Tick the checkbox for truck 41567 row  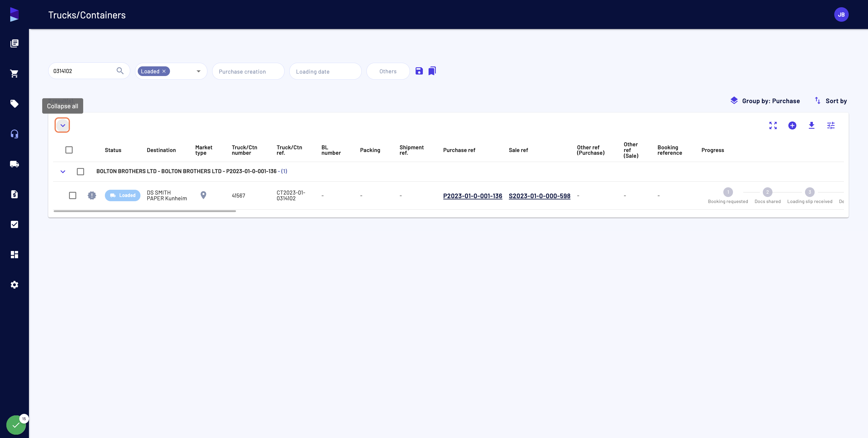[72, 195]
